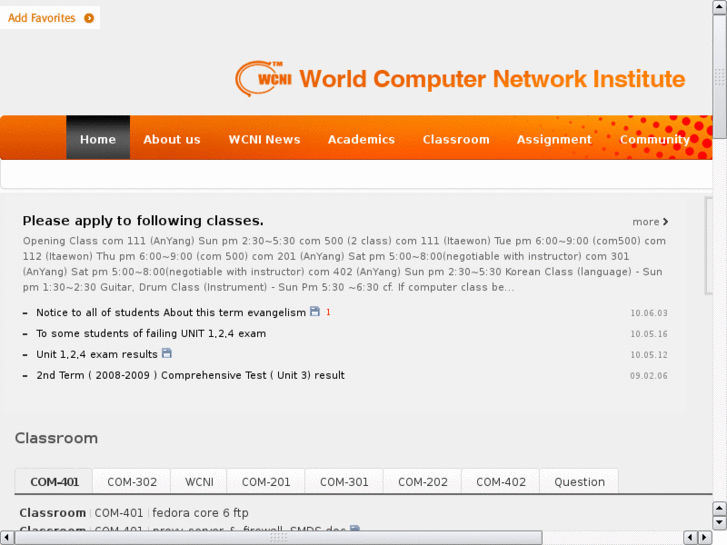Open the About us menu
The image size is (727, 545).
[172, 140]
